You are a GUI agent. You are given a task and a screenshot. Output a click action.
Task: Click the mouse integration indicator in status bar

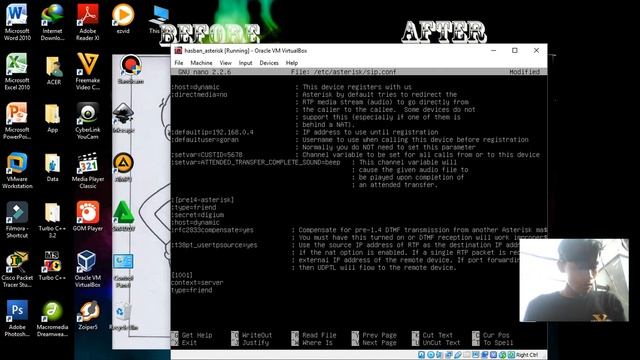tap(502, 355)
